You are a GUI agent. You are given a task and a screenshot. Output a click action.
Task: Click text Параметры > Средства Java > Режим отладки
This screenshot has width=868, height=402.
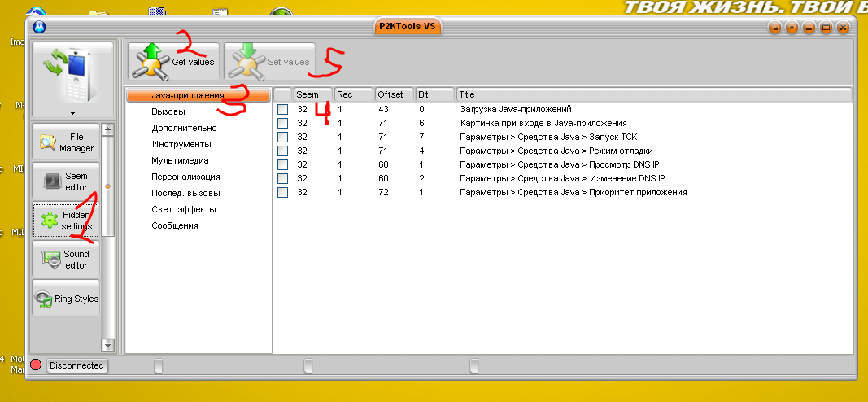(556, 151)
